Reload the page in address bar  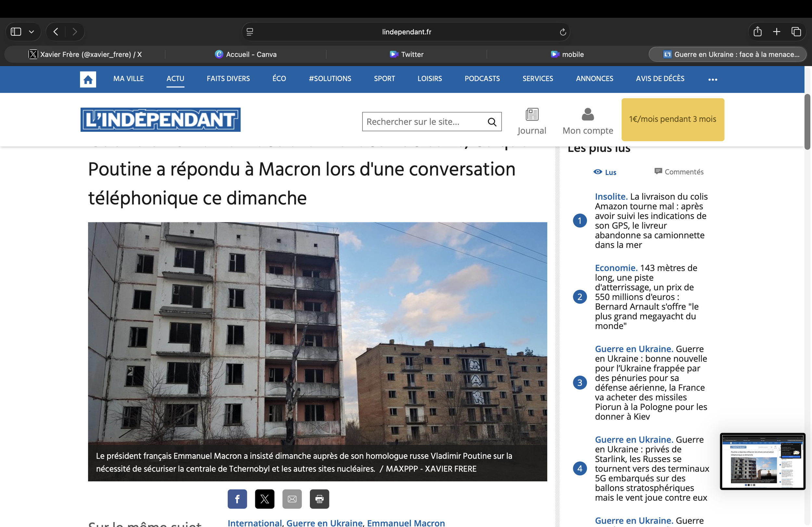(563, 32)
